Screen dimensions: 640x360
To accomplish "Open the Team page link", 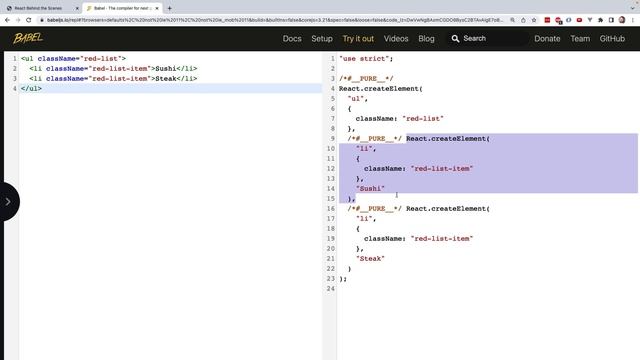I will coord(580,39).
